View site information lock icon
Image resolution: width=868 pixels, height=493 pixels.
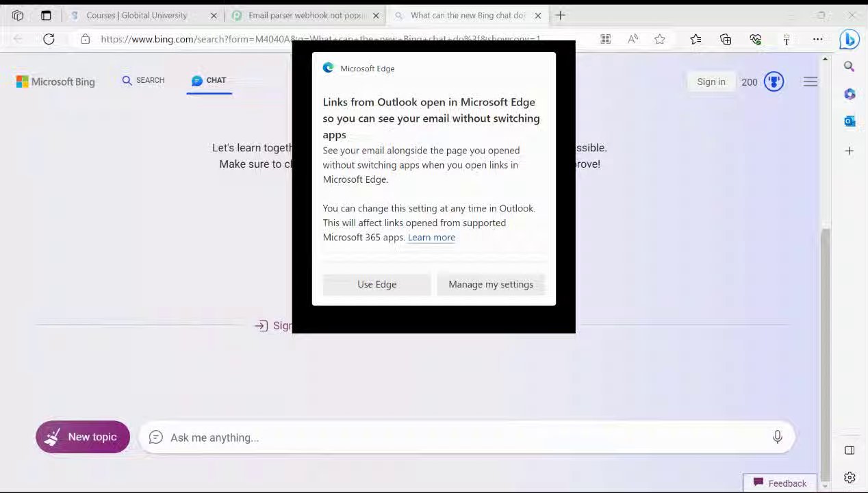point(85,39)
